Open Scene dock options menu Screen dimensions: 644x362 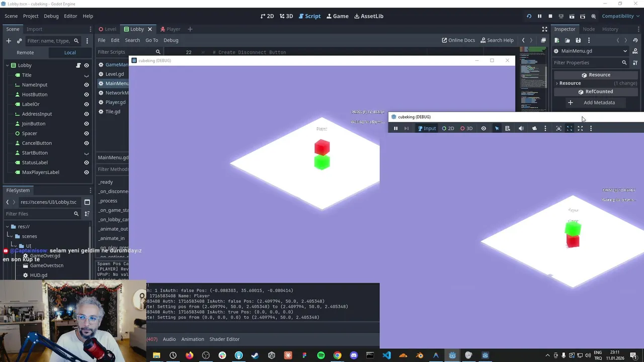tap(87, 41)
